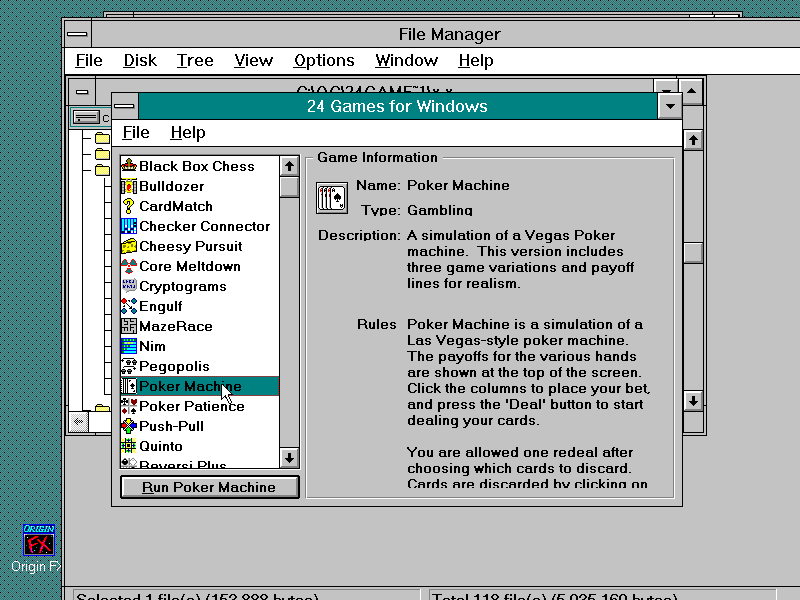Click the top folder icon in File Manager tree
Screen dimensions: 800x600
[x=102, y=138]
